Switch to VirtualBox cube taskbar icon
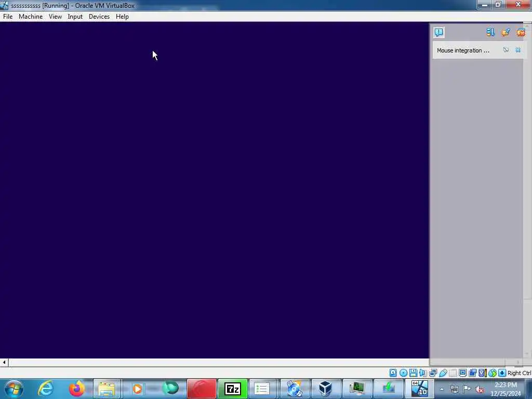This screenshot has height=399, width=532. point(325,389)
